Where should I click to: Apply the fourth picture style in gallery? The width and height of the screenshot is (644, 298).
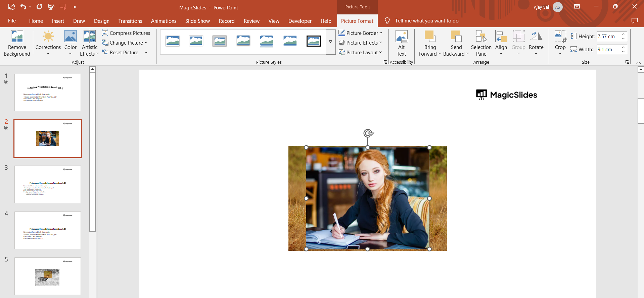click(x=243, y=41)
